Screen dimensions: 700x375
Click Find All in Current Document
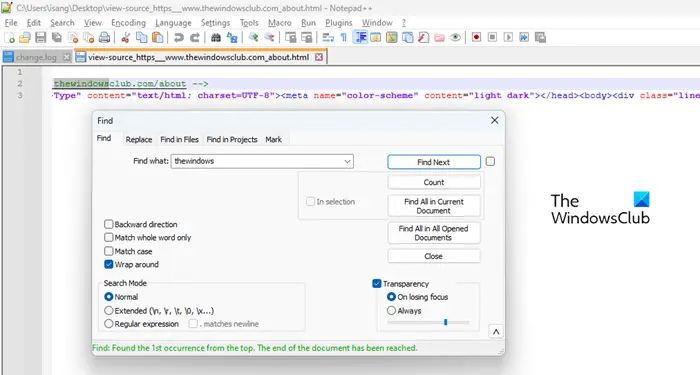click(434, 206)
